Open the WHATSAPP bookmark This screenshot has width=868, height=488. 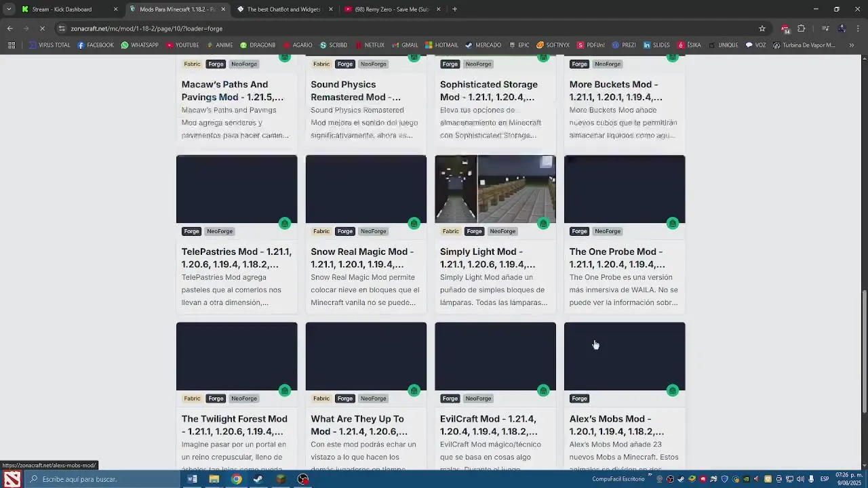(x=140, y=45)
